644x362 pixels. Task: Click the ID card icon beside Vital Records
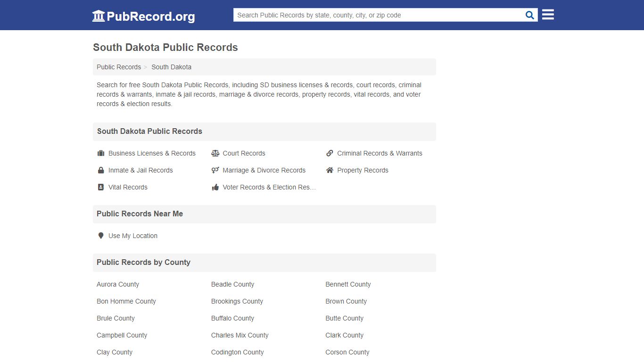coord(101,187)
